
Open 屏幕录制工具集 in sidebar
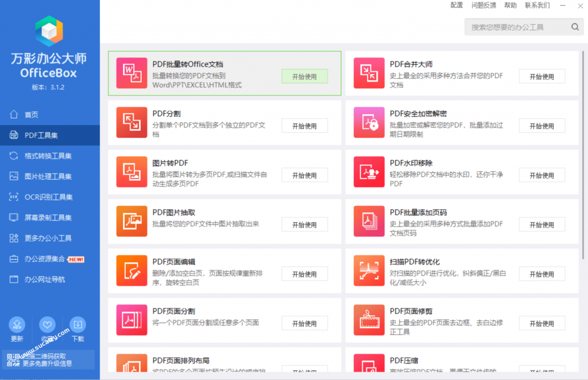[50, 218]
